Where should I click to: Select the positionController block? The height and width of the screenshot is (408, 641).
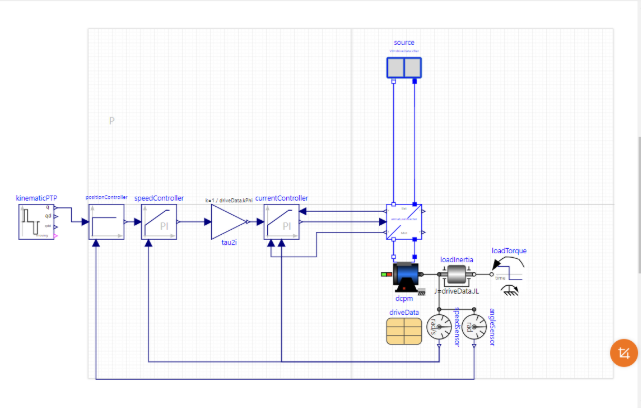click(106, 222)
